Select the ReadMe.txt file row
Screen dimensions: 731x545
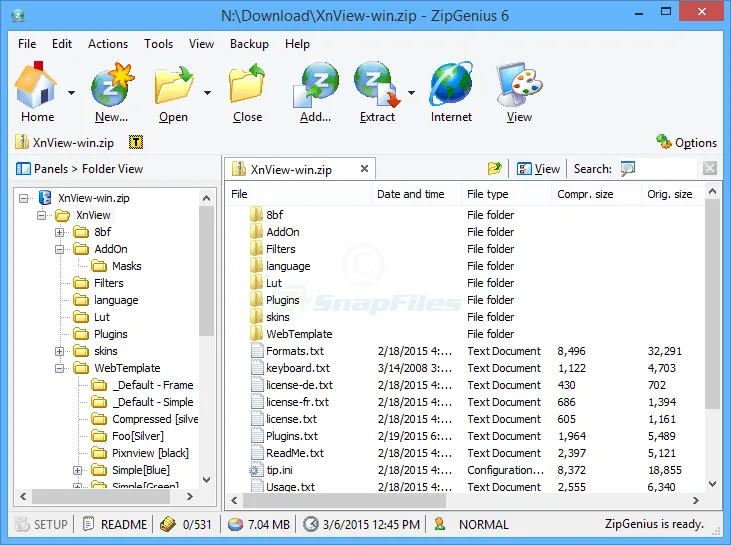tap(465, 453)
